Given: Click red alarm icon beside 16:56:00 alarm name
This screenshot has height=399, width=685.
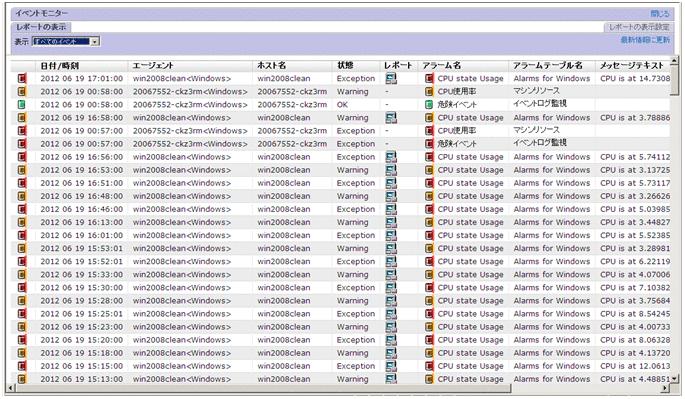Looking at the screenshot, I should (x=429, y=157).
